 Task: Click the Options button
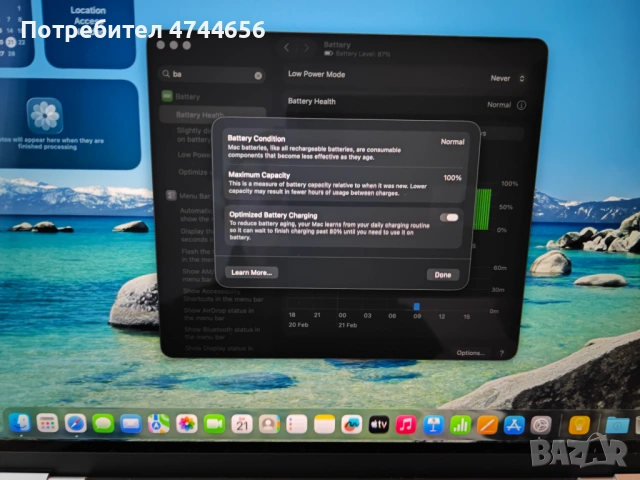pos(470,353)
